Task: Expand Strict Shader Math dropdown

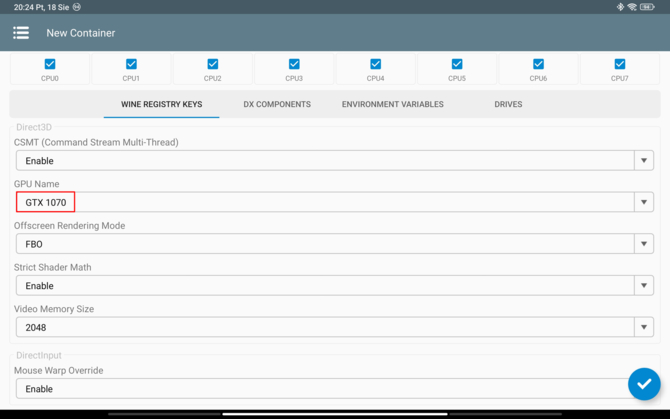Action: click(x=644, y=286)
